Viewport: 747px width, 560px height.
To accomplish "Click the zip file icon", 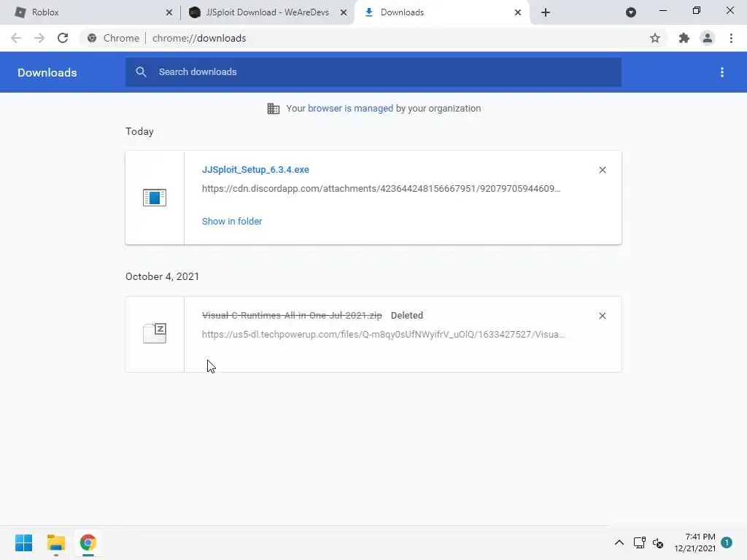I will (x=155, y=333).
